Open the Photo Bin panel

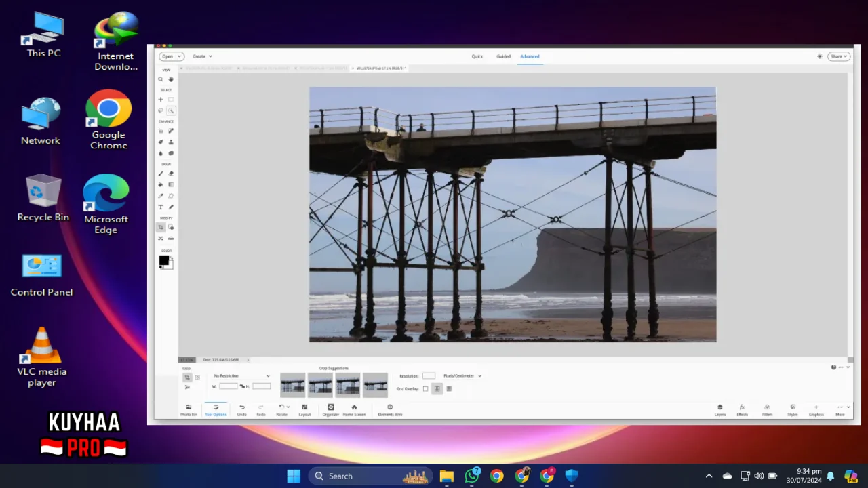click(189, 410)
